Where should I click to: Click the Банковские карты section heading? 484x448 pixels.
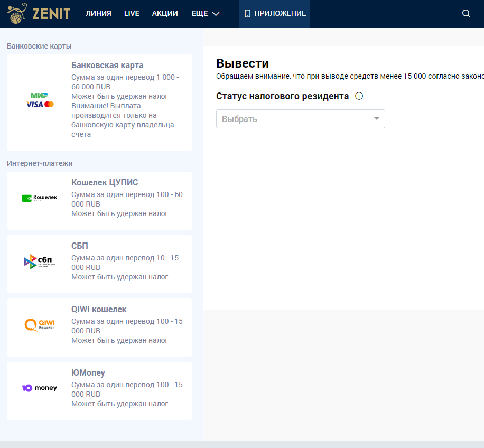coord(39,46)
